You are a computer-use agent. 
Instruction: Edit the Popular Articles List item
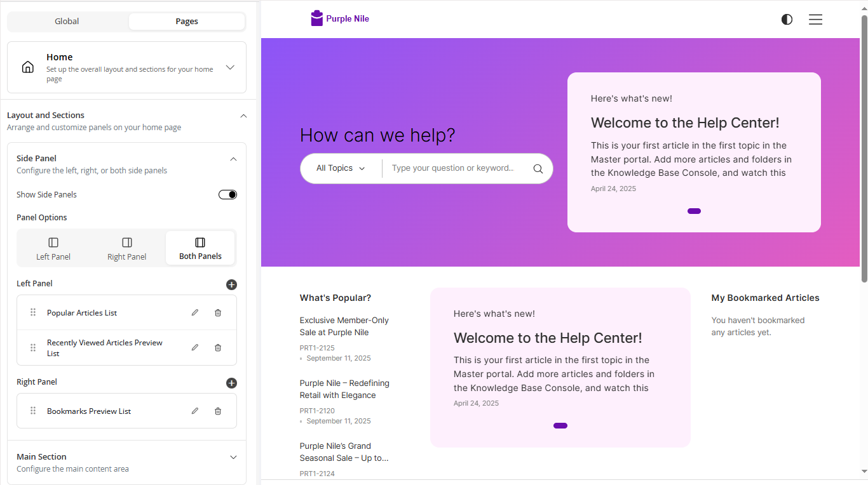pyautogui.click(x=195, y=312)
